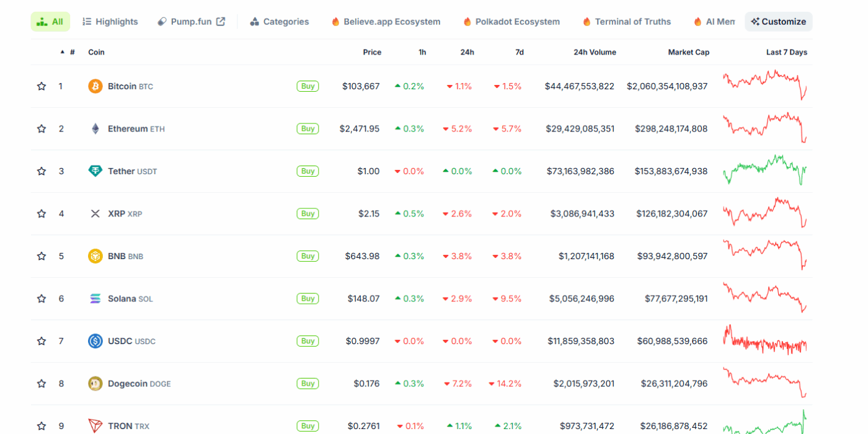Click the USDC logo icon

[95, 341]
